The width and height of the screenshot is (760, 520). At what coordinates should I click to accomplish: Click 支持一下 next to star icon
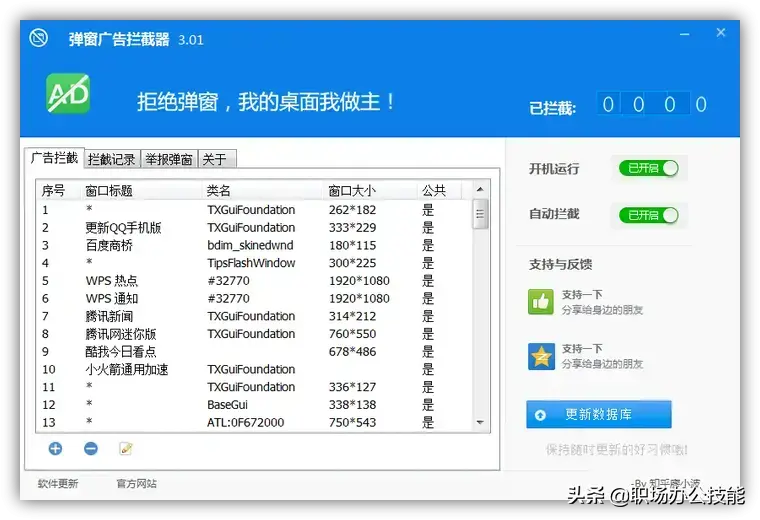tap(582, 348)
